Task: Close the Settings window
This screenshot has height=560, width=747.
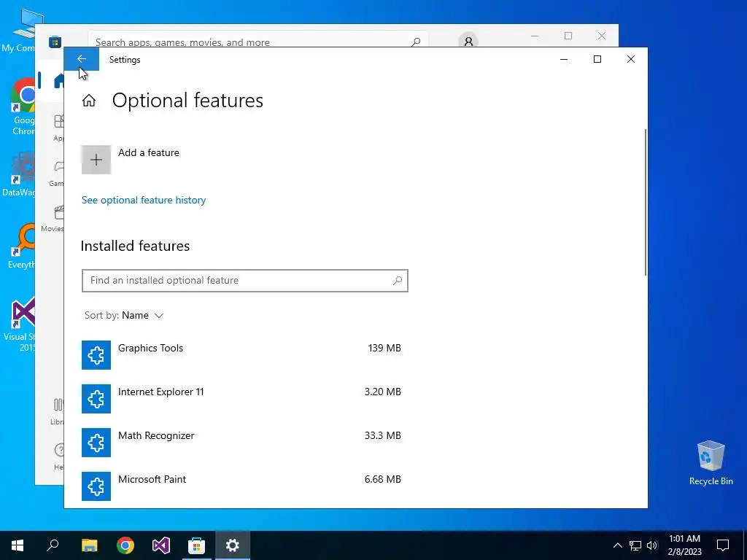Action: pyautogui.click(x=631, y=59)
